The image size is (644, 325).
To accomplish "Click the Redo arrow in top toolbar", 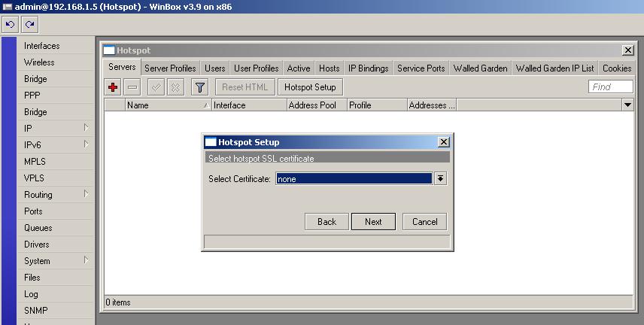I will click(x=29, y=25).
